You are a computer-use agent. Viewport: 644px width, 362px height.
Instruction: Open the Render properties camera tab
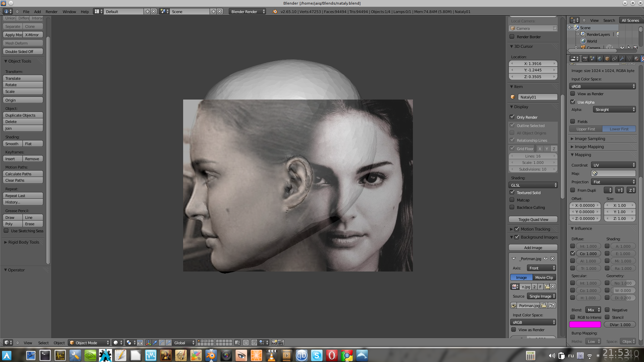[x=585, y=59]
